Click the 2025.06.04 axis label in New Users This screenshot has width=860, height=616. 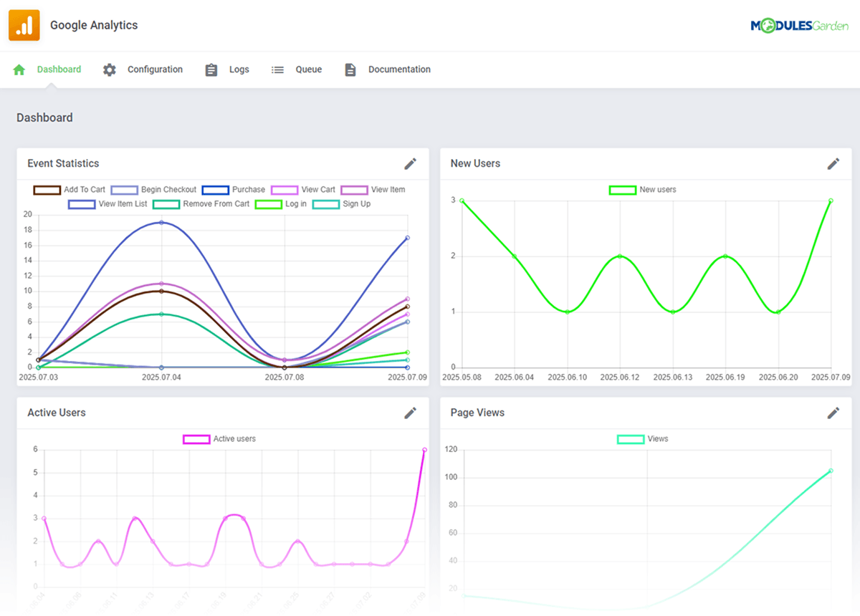(515, 376)
